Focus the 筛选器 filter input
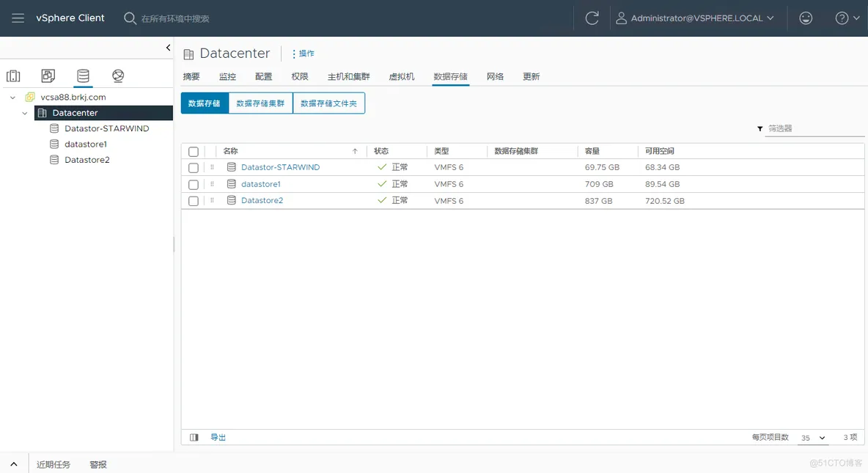The image size is (868, 473). pos(815,128)
